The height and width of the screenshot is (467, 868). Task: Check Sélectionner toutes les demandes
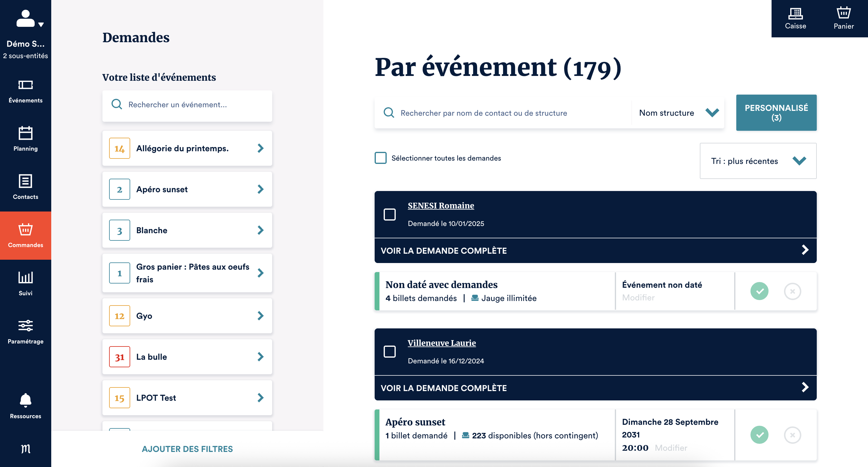[381, 158]
